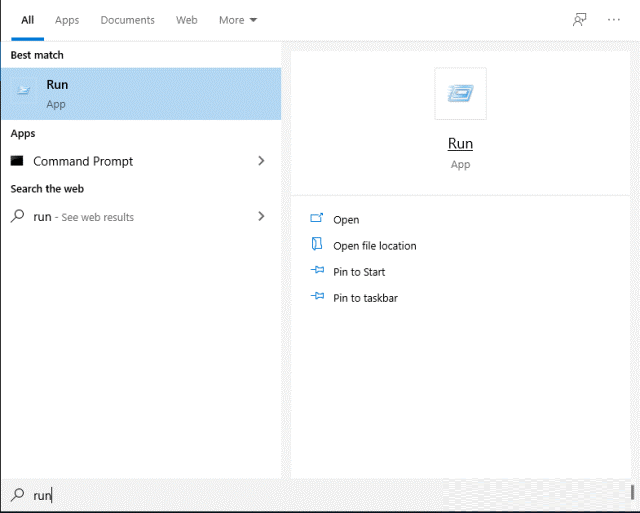Click the Open action icon
This screenshot has height=513, width=640.
click(x=317, y=218)
